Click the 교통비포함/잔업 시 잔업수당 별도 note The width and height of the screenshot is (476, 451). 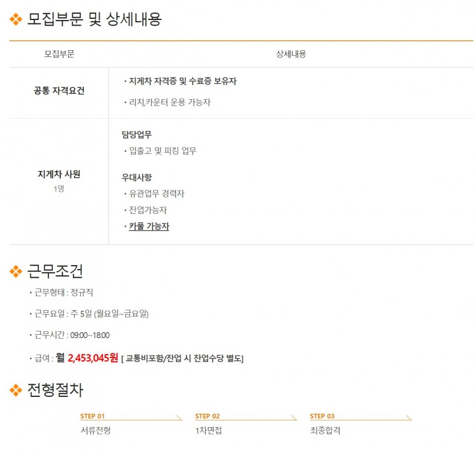click(x=182, y=359)
